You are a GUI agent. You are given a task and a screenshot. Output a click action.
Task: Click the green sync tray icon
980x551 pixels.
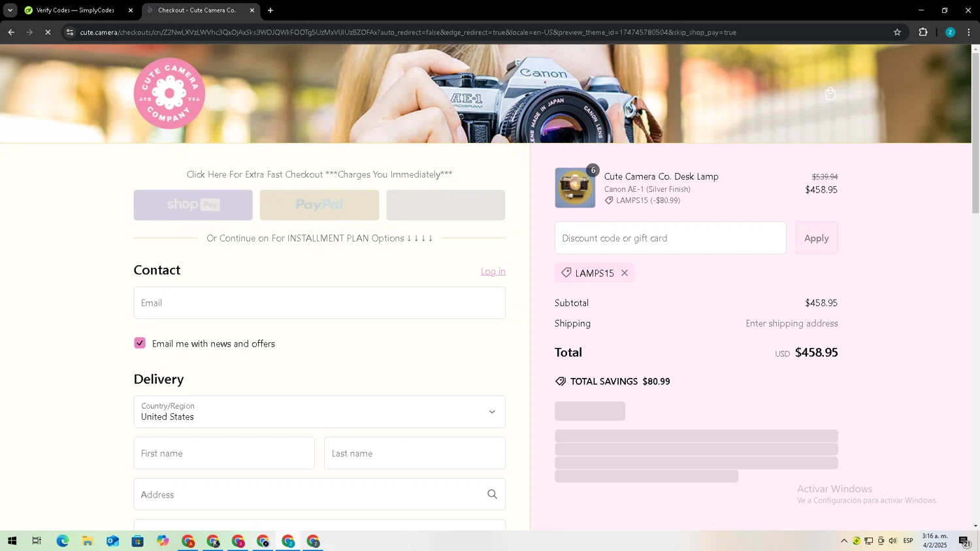[x=857, y=541]
